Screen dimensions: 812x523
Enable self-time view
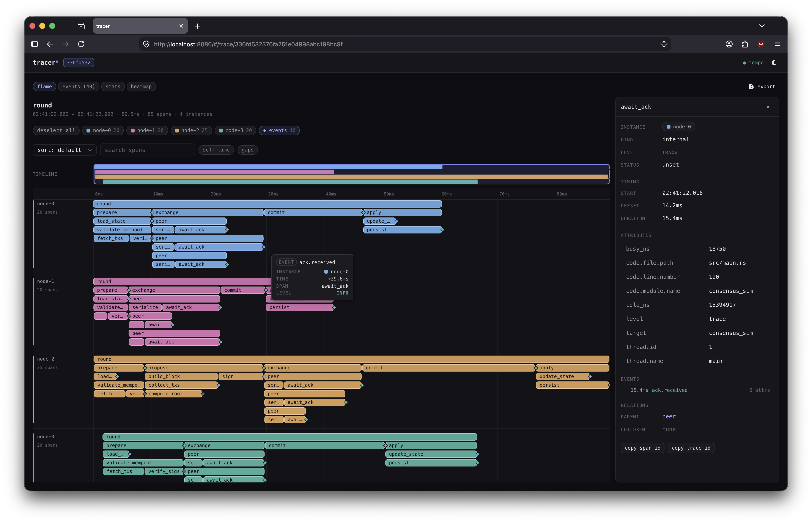click(216, 150)
